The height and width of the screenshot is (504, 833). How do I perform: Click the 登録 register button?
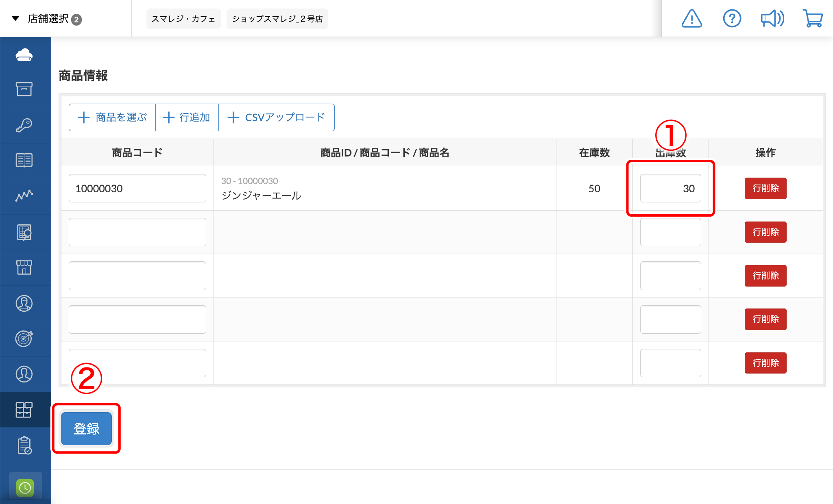pos(86,428)
